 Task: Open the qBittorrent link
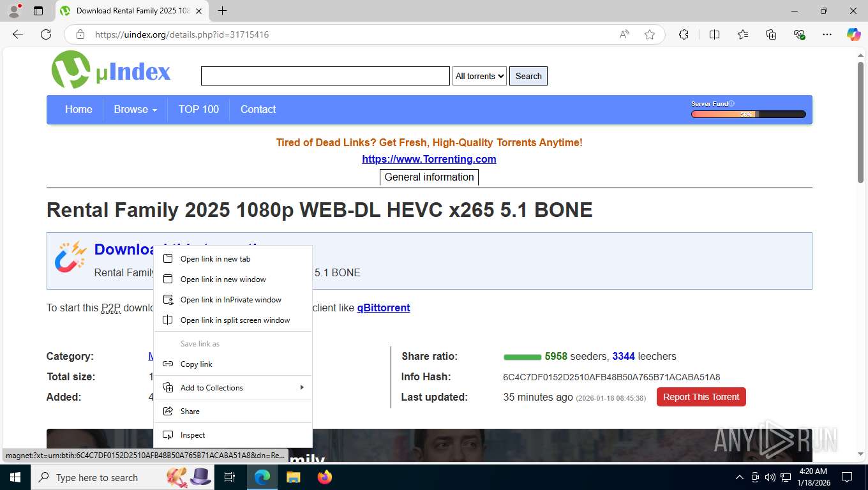384,308
